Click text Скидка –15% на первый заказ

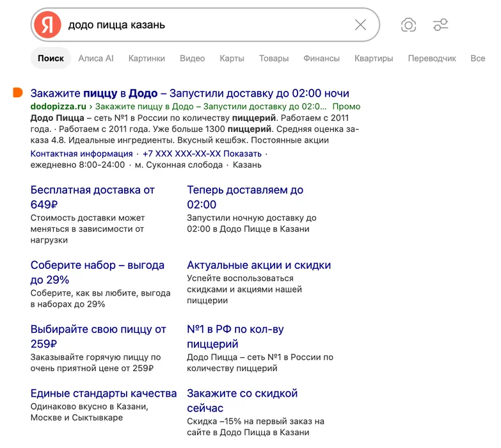(255, 427)
